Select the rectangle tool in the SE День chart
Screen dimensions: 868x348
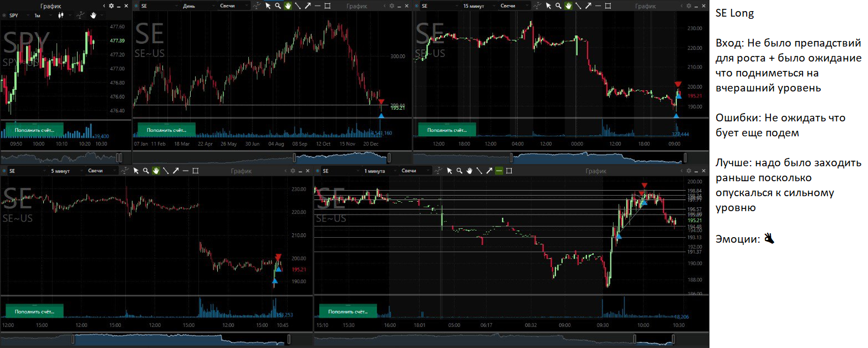coord(328,6)
